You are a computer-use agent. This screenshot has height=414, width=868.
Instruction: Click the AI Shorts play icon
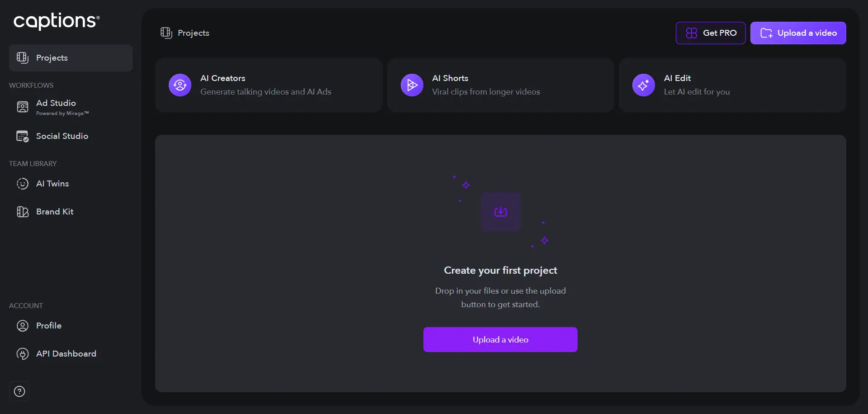tap(412, 85)
